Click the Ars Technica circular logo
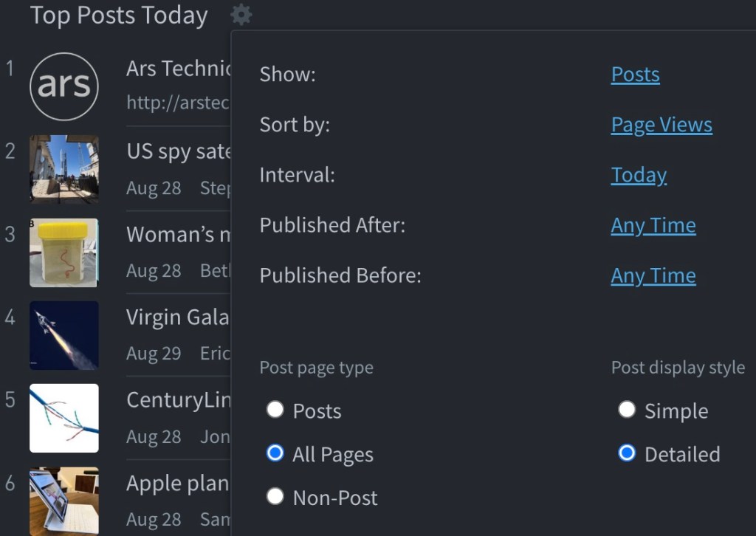The width and height of the screenshot is (756, 536). point(64,86)
